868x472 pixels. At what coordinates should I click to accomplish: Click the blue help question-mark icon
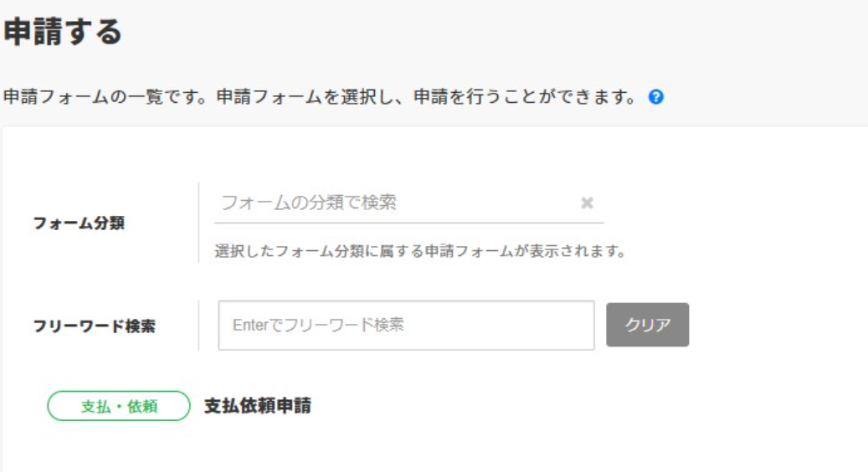pos(657,97)
